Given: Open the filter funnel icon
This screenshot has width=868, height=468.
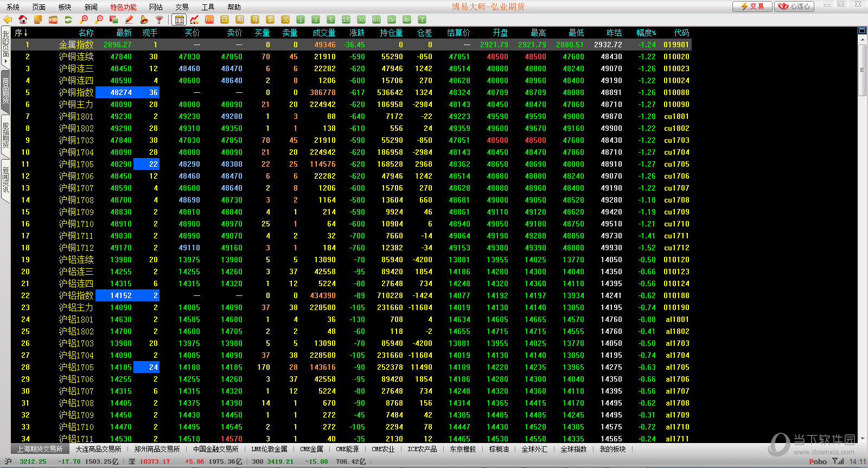Looking at the screenshot, I should [159, 20].
